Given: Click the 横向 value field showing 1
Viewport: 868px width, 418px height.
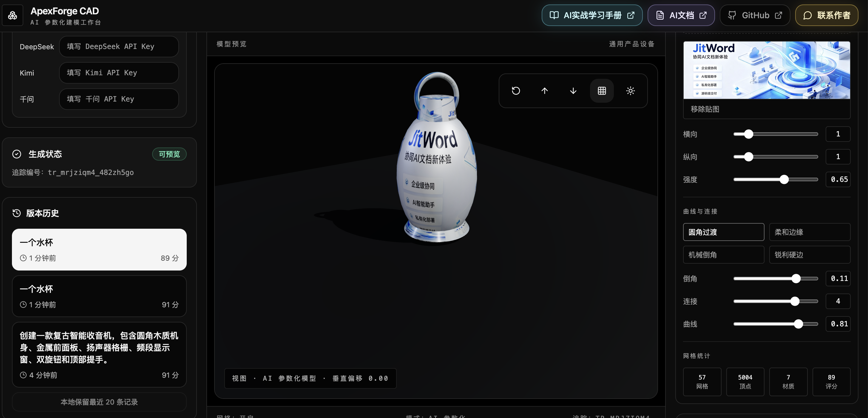Looking at the screenshot, I should click(x=838, y=134).
